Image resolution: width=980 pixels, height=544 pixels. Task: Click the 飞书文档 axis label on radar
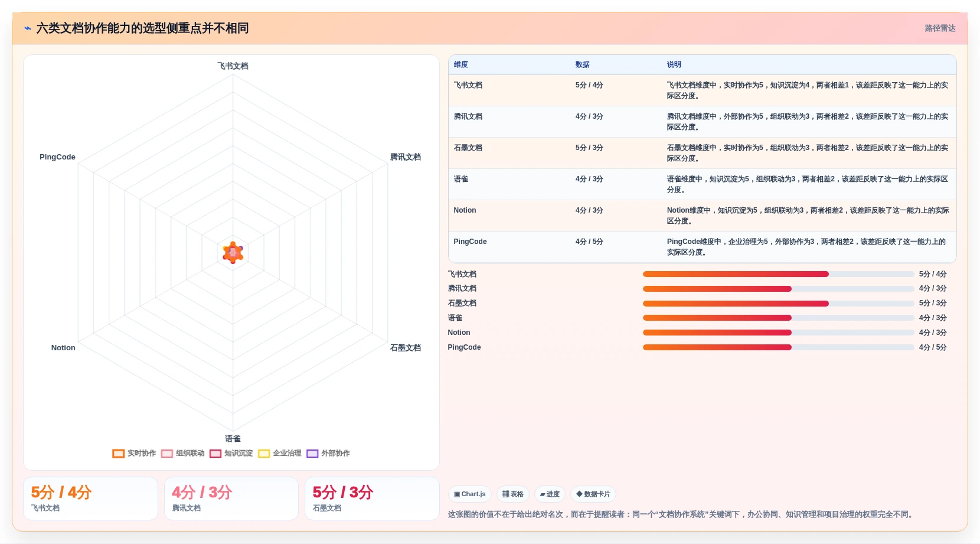tap(233, 66)
